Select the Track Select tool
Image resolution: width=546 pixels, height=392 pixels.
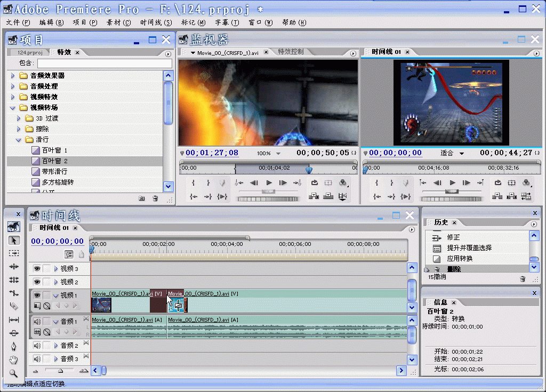(x=13, y=253)
